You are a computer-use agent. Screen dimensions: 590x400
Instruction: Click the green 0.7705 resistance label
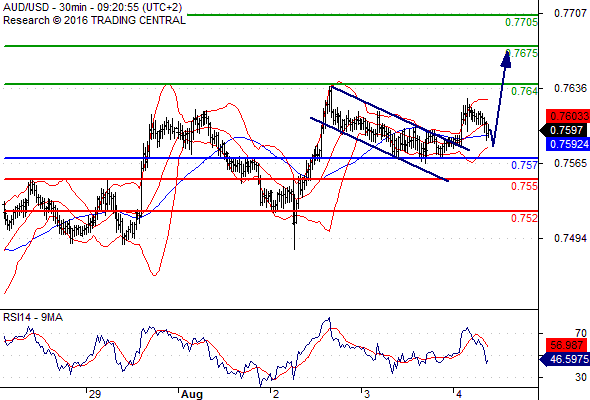click(521, 22)
